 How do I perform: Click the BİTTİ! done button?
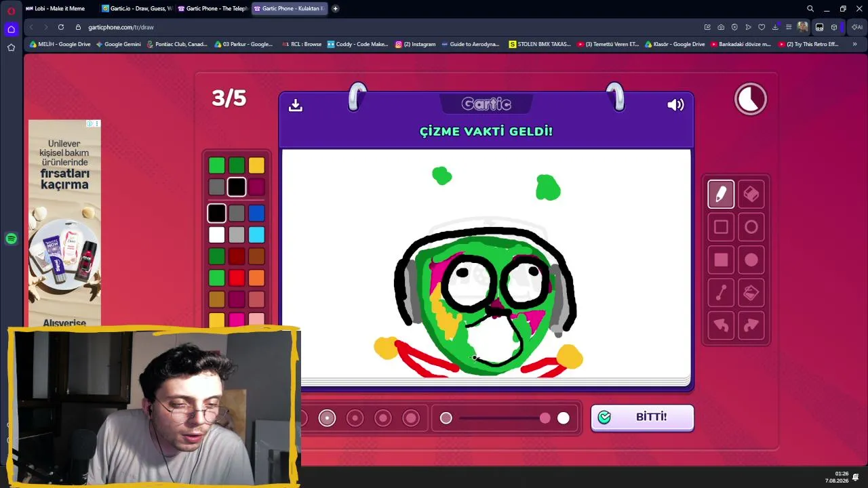[642, 418]
